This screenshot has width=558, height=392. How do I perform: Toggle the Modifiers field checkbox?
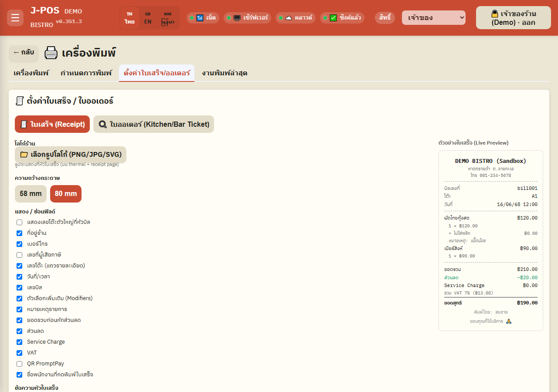(x=19, y=298)
